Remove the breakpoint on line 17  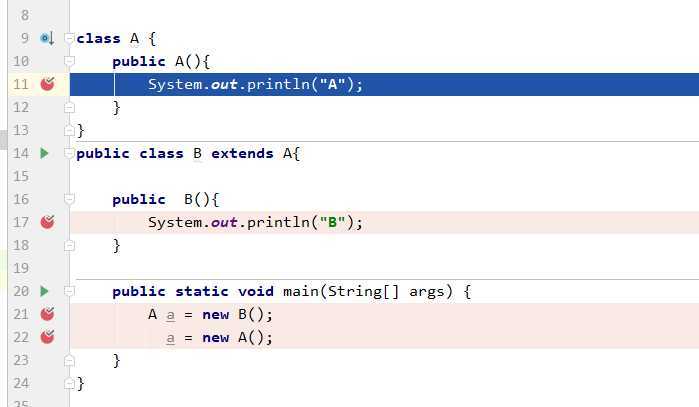pyautogui.click(x=47, y=222)
